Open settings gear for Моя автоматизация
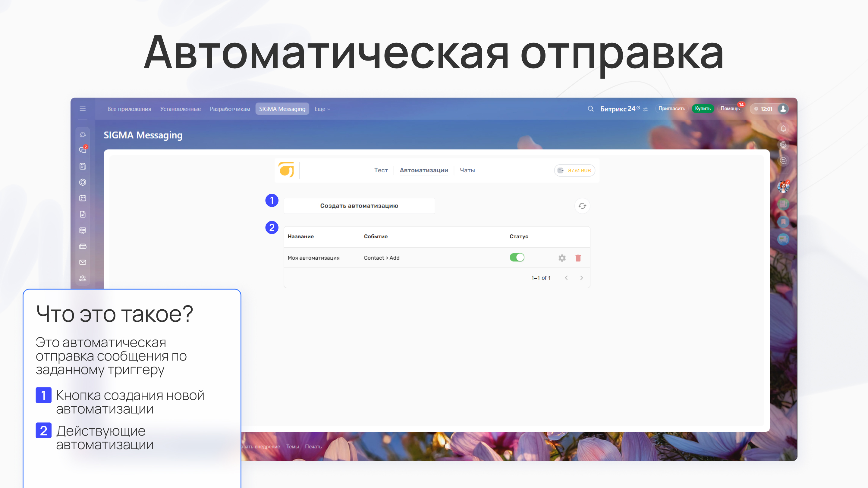Image resolution: width=868 pixels, height=488 pixels. pos(562,258)
